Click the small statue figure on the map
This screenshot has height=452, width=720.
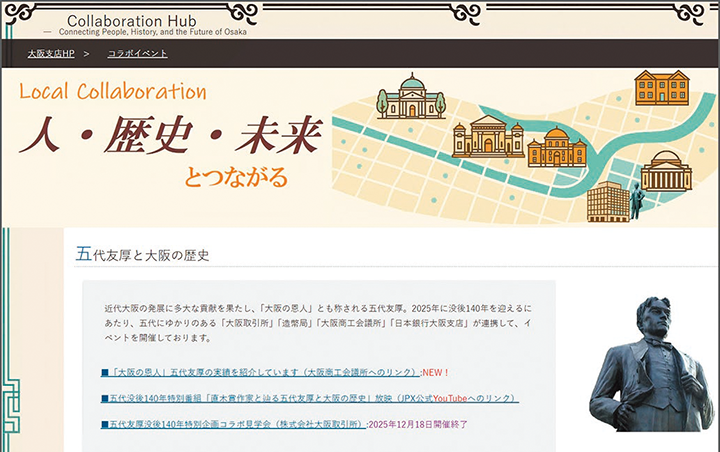[x=636, y=201]
